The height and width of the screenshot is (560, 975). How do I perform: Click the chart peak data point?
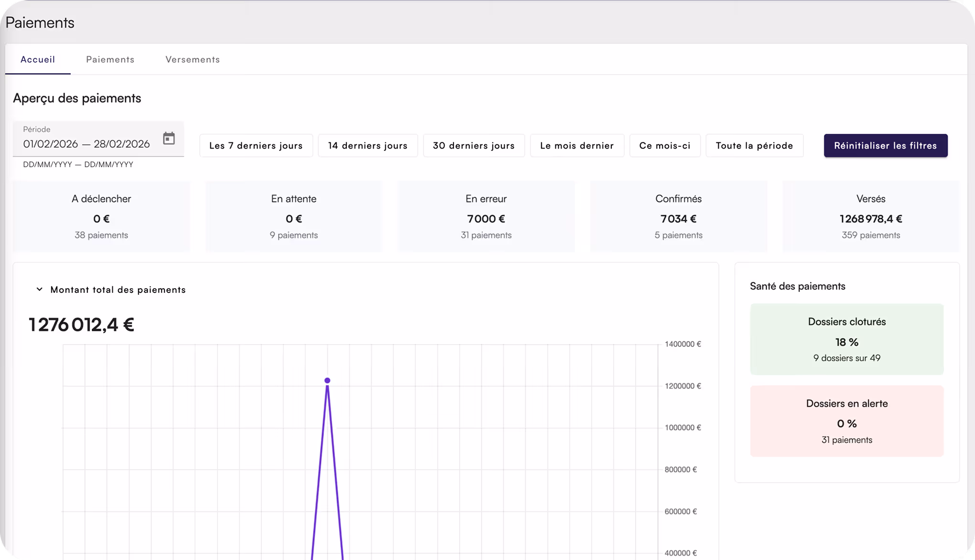tap(327, 381)
